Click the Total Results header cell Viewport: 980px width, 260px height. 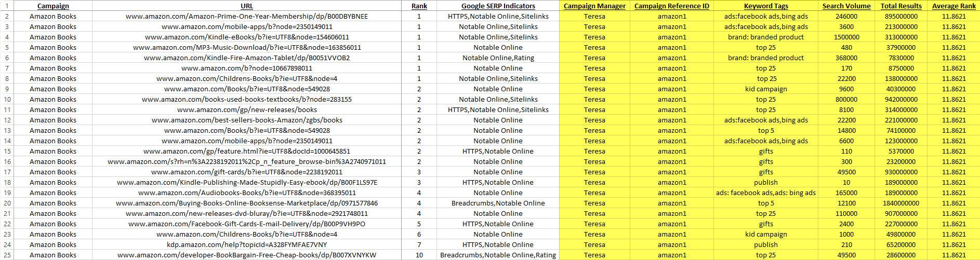pos(901,6)
